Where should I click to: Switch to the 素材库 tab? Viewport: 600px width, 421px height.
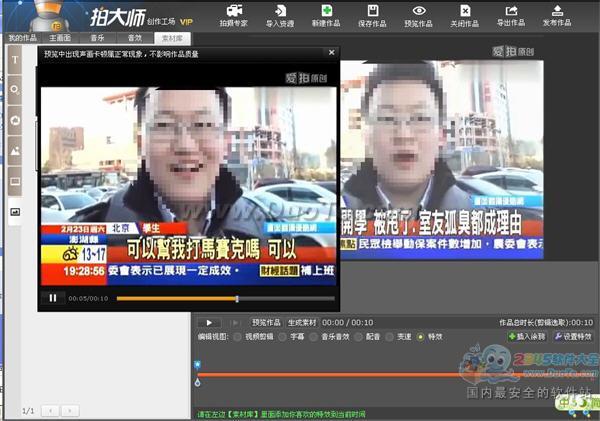[172, 37]
